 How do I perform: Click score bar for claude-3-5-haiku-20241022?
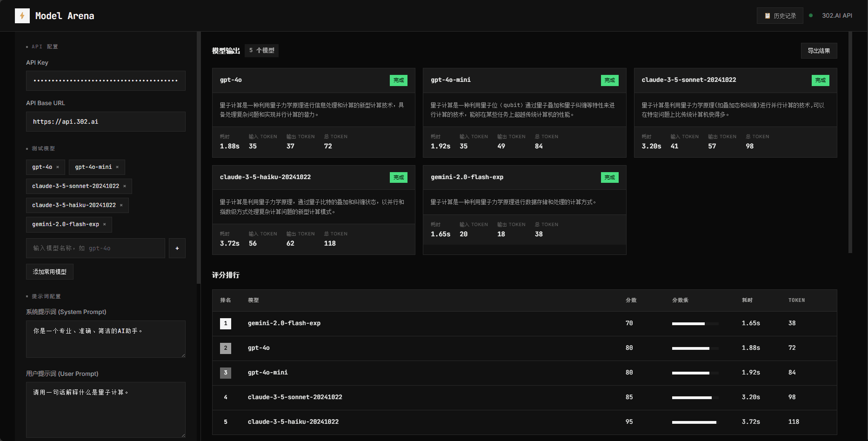[694, 422]
